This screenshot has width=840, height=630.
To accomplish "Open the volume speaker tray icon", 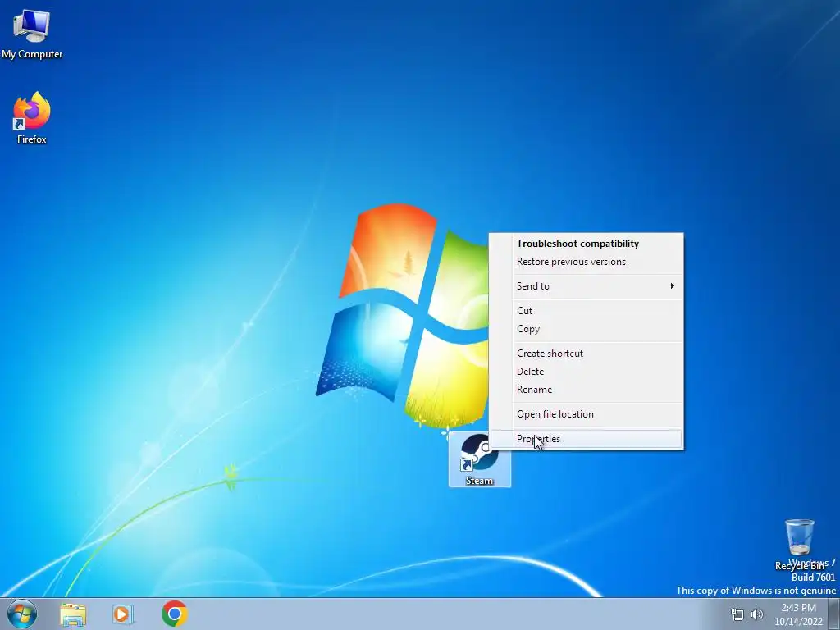I will (757, 615).
